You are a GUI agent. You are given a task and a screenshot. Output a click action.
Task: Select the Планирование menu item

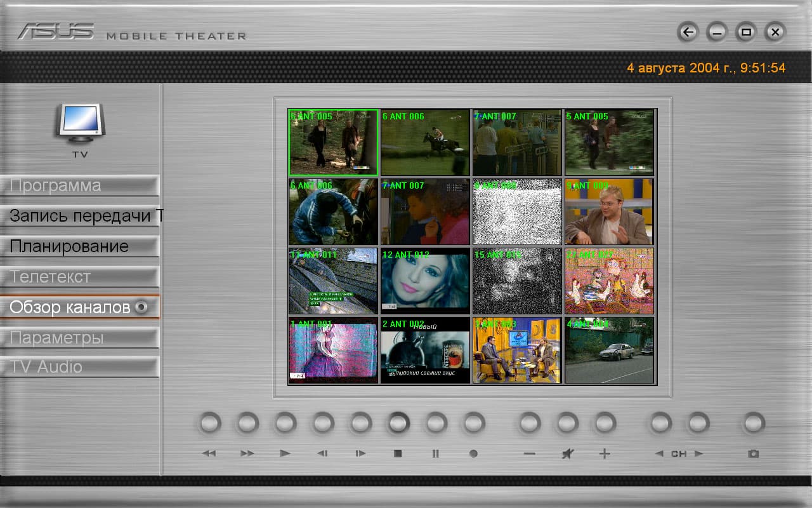79,246
